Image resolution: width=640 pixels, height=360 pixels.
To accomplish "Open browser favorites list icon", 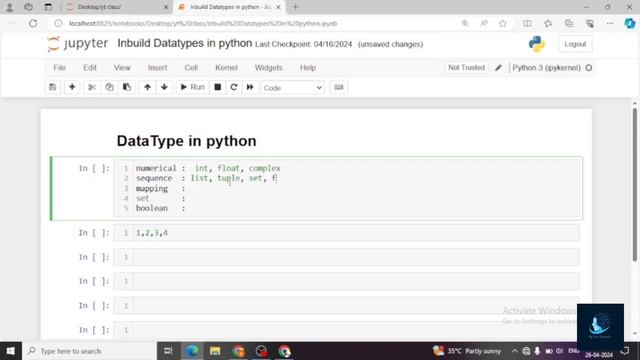I will click(548, 23).
